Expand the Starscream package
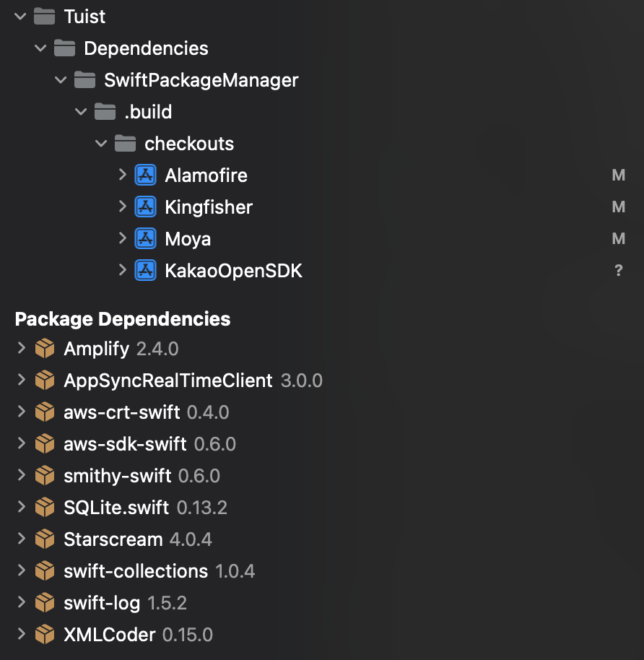This screenshot has width=644, height=660. click(22, 539)
